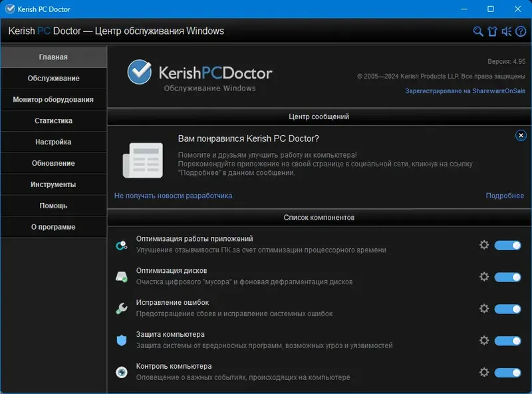The width and height of the screenshot is (532, 394).
Task: Open settings gear for Защита компьютера
Action: 485,341
